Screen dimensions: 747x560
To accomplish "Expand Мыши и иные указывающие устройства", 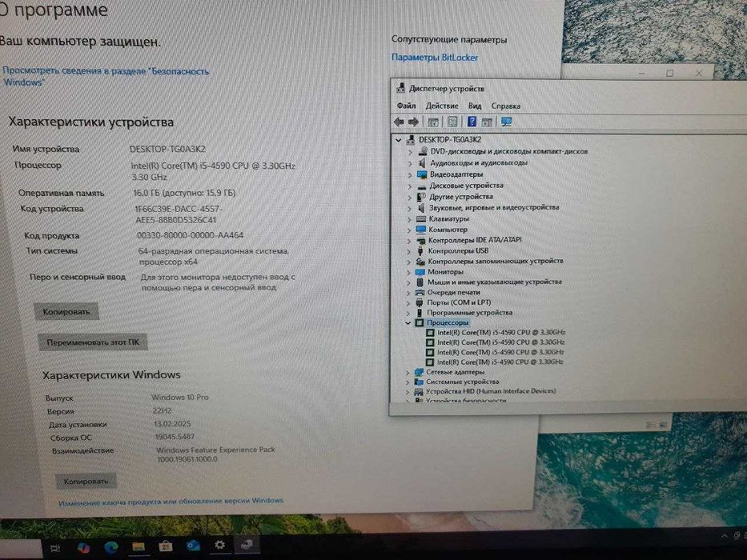I will pyautogui.click(x=408, y=282).
